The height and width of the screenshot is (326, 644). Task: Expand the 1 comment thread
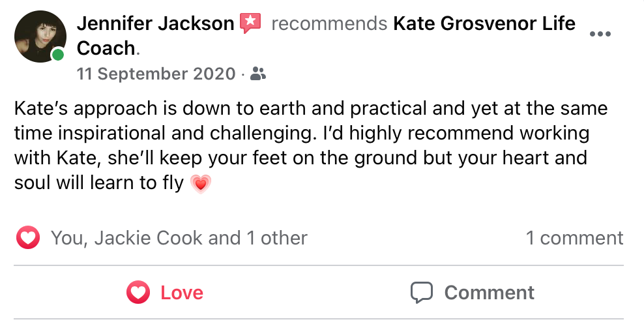pyautogui.click(x=574, y=238)
